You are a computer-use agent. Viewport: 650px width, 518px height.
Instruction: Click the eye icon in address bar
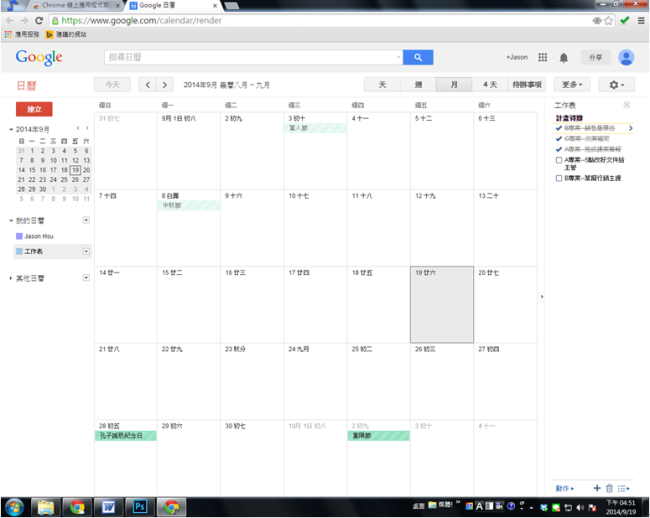point(597,20)
